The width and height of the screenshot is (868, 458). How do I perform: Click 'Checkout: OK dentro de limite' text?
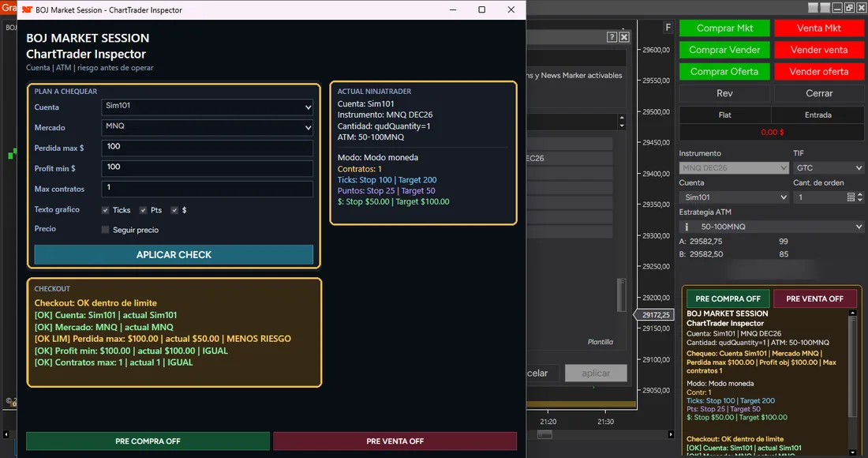95,303
